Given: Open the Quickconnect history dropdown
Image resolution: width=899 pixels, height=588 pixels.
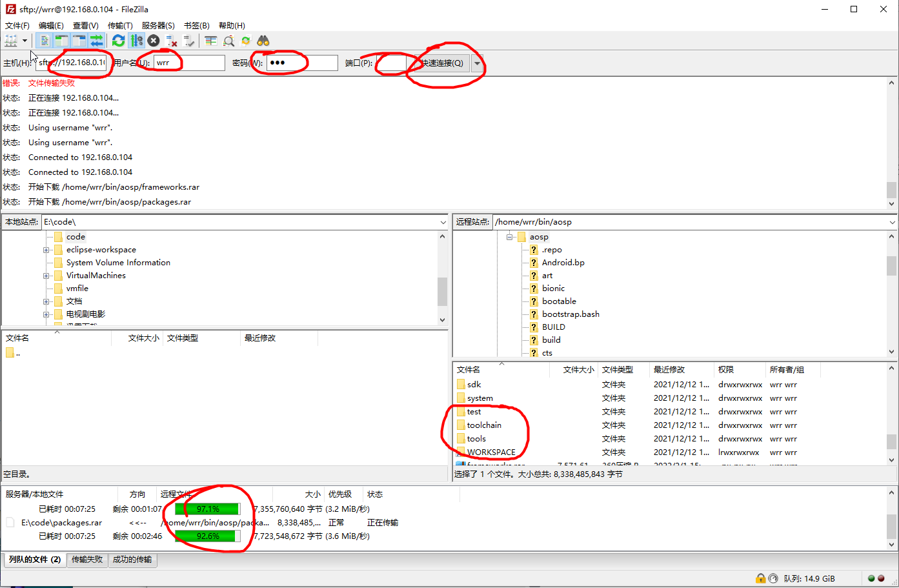Looking at the screenshot, I should 477,63.
